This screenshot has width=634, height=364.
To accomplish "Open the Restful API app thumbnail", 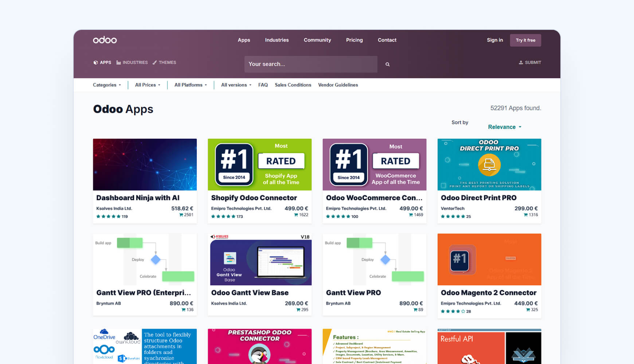I will click(x=489, y=346).
